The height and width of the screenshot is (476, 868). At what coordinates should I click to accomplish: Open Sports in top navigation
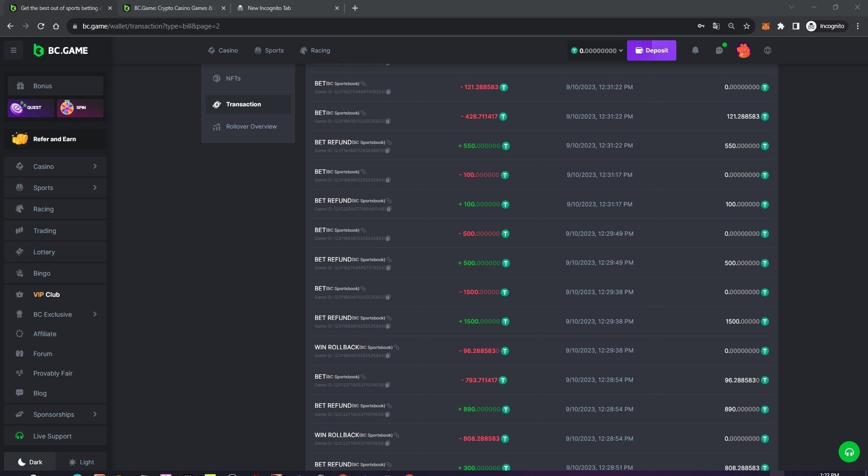(269, 50)
